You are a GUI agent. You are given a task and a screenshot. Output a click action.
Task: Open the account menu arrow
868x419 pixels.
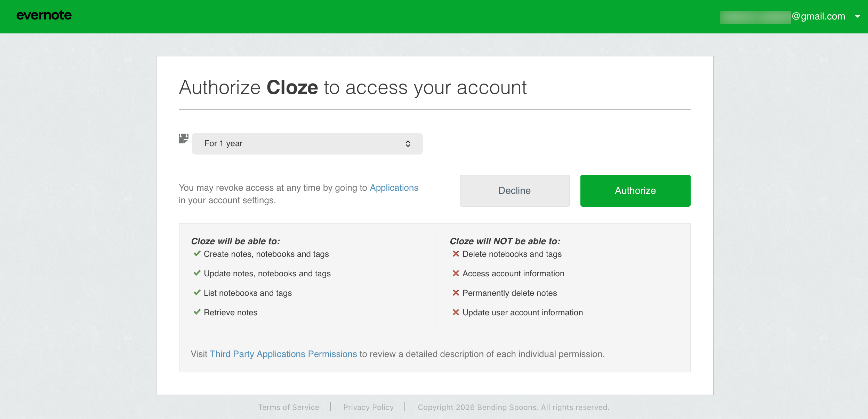(858, 16)
